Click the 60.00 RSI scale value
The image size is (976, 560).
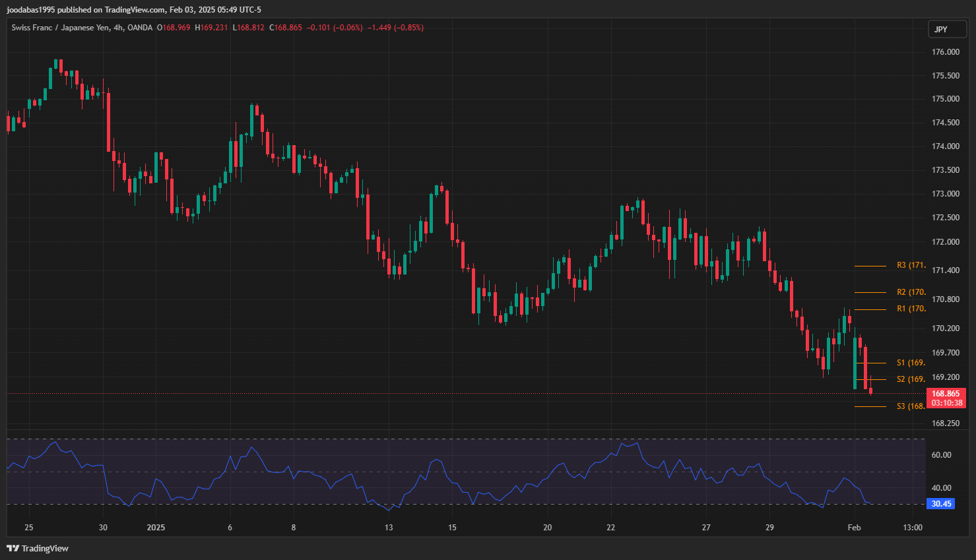coord(941,455)
